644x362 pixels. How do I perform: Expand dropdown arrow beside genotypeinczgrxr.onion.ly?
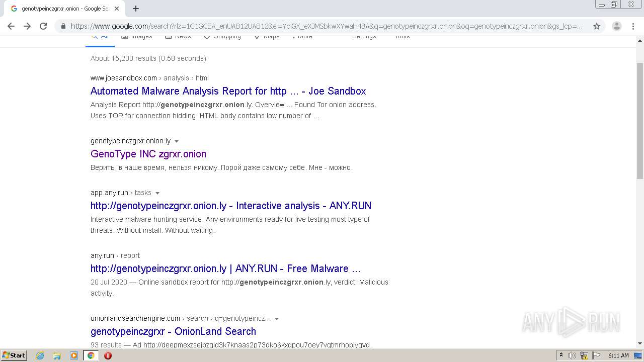[x=177, y=141]
